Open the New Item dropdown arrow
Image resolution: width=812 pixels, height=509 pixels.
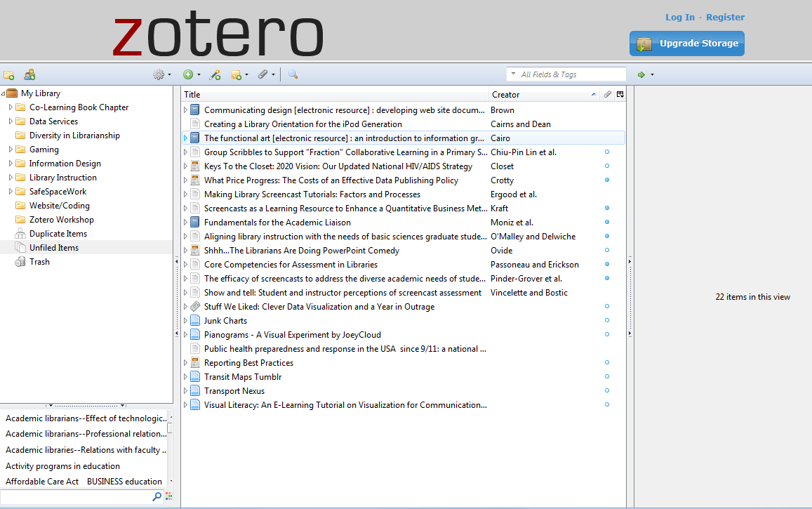tap(199, 74)
